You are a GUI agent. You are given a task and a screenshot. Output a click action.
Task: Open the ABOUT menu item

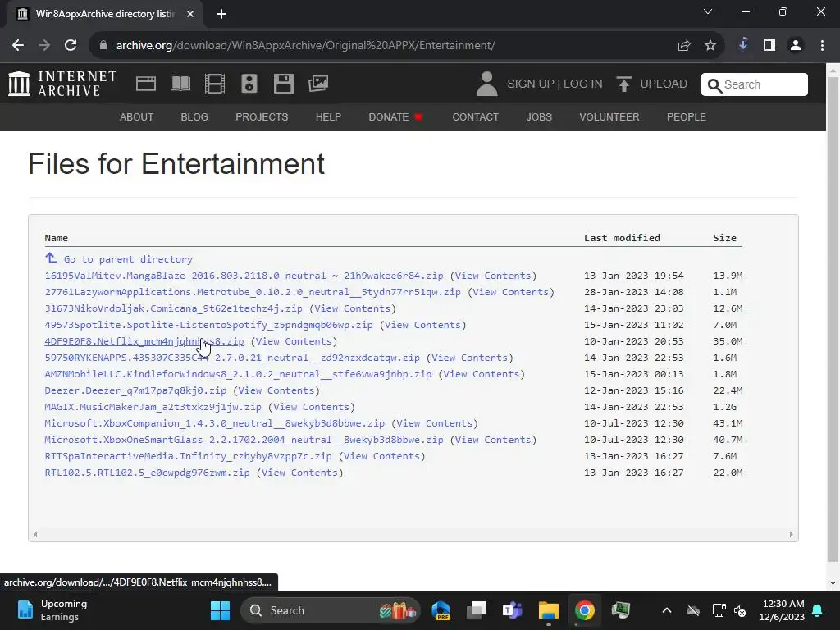(x=137, y=116)
